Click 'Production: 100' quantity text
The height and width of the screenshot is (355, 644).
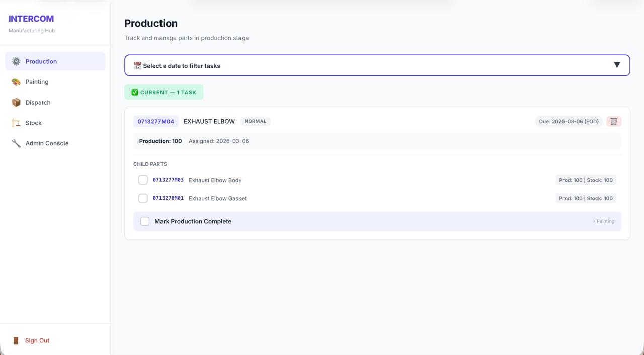(x=160, y=141)
